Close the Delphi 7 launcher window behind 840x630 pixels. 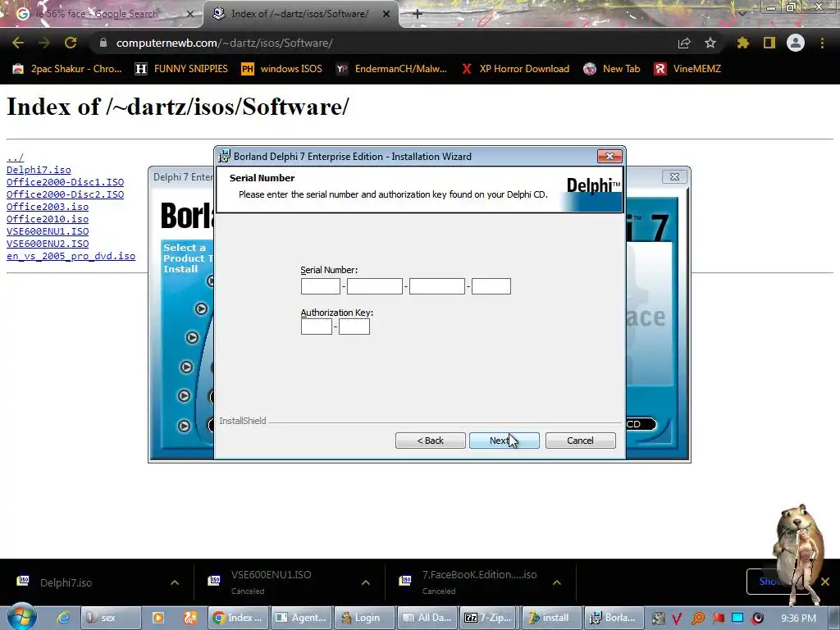(x=674, y=177)
